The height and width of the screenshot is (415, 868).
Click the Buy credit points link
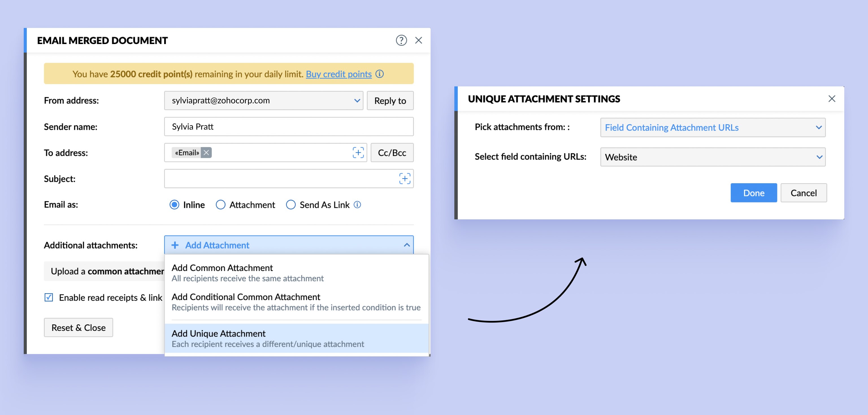click(x=338, y=74)
